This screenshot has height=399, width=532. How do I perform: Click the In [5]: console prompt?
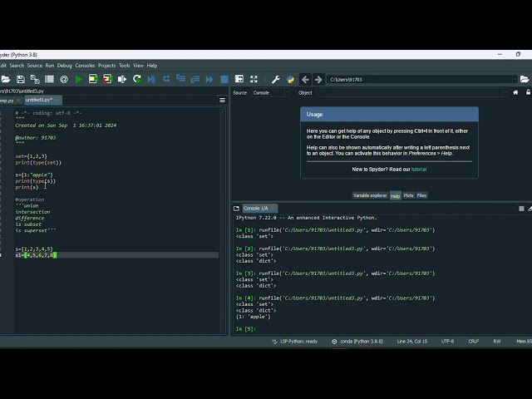[x=246, y=329]
